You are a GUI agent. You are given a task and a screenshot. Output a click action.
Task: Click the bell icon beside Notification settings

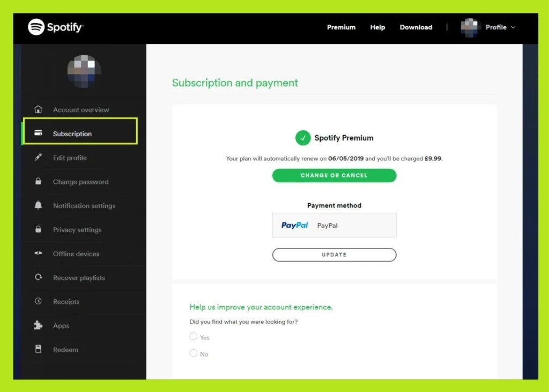tap(38, 205)
